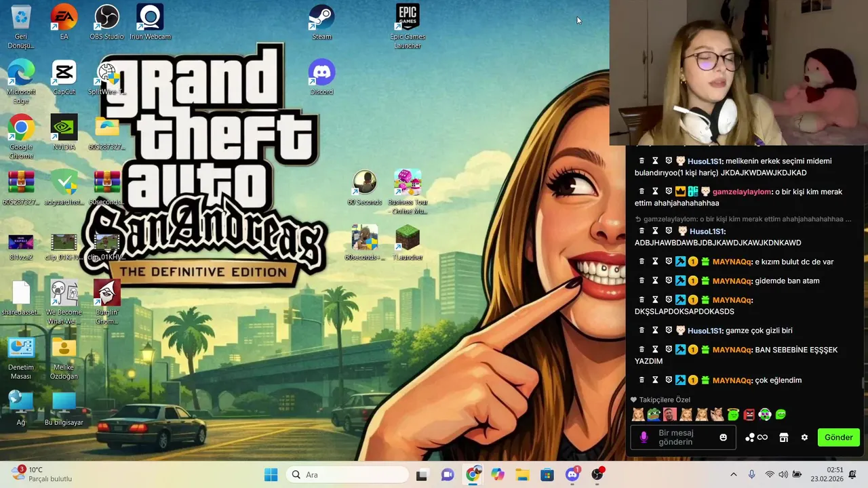Screen dimensions: 868x488
Task: Expand hidden system tray icons chevron
Action: tap(733, 474)
